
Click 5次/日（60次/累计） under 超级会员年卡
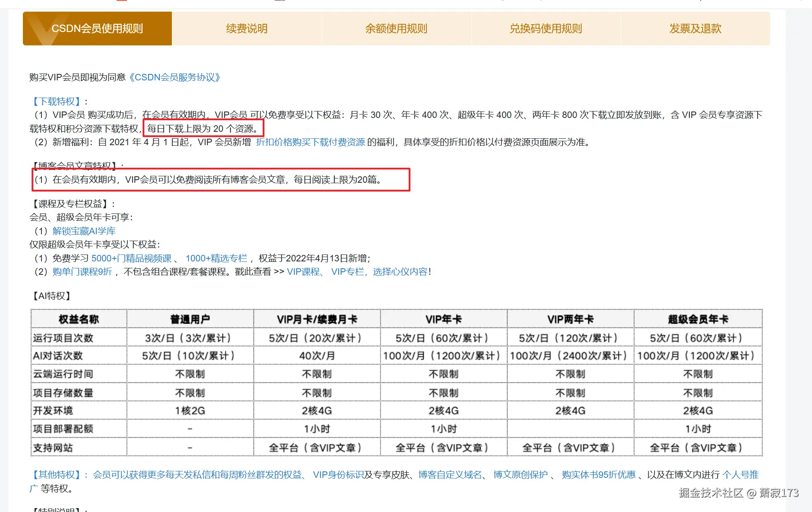click(x=698, y=338)
